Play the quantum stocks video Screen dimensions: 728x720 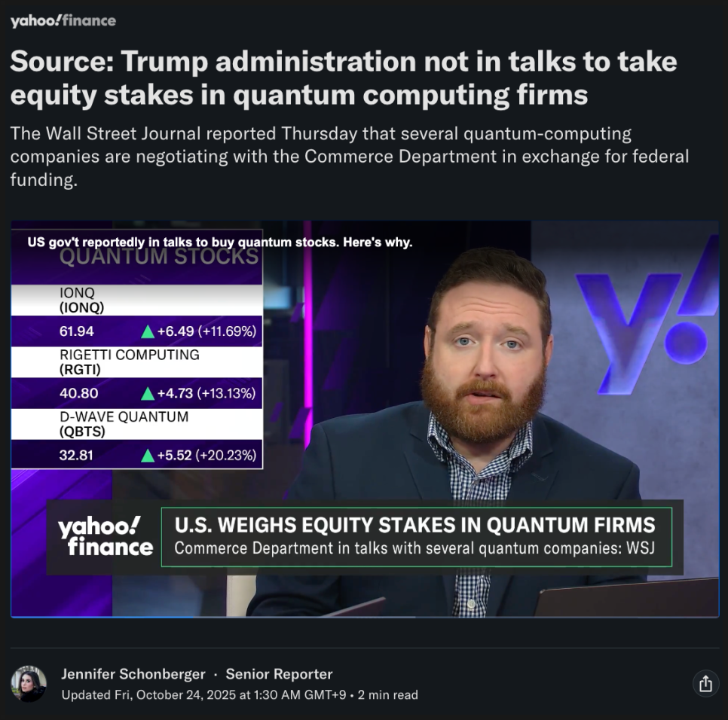365,419
